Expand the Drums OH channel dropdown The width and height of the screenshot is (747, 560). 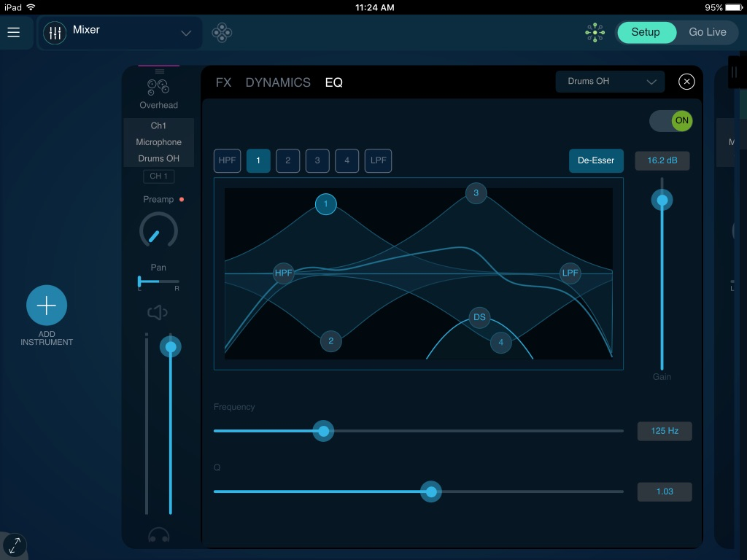point(610,82)
